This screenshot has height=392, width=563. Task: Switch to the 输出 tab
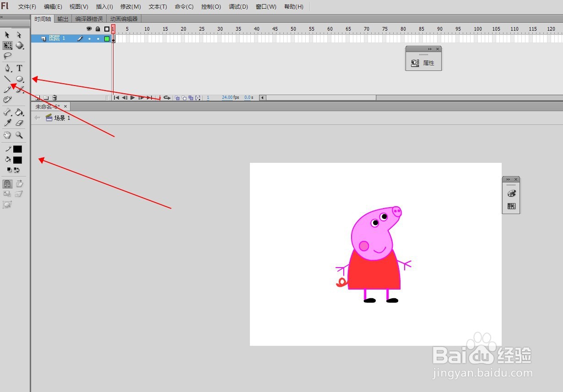[x=63, y=19]
